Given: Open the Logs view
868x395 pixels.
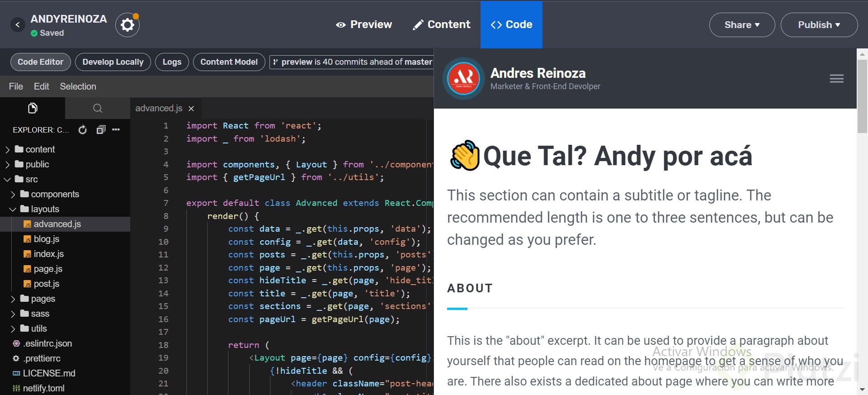Looking at the screenshot, I should (172, 62).
